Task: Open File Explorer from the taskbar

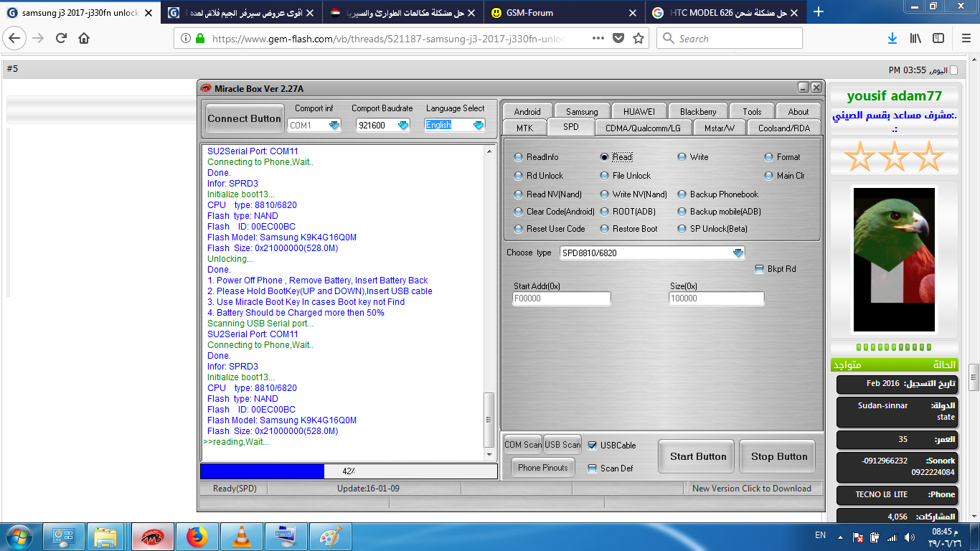Action: click(x=106, y=537)
